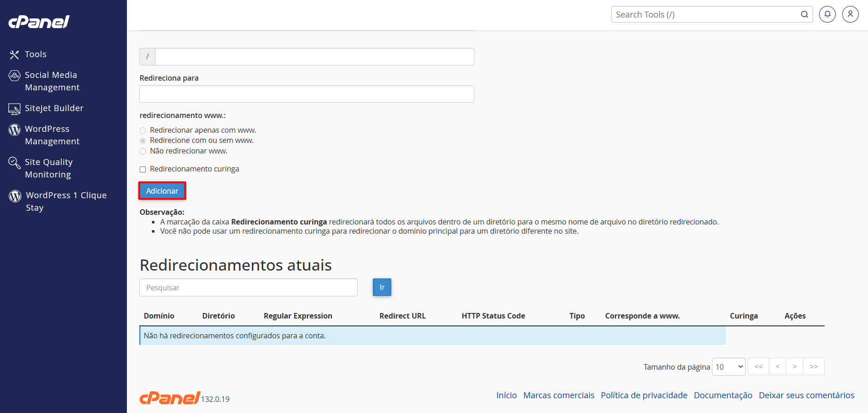
Task: Click the Site Quality Monitoring magnifier icon
Action: 14,163
